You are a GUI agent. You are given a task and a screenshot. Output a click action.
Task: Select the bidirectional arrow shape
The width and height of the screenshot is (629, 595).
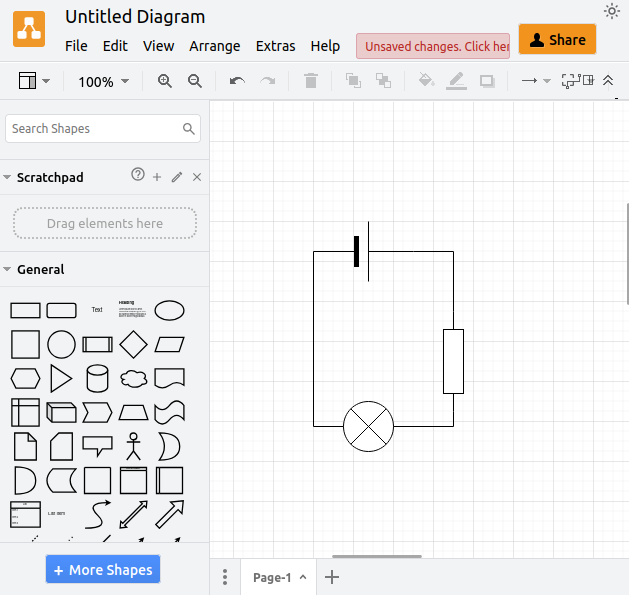tap(134, 514)
